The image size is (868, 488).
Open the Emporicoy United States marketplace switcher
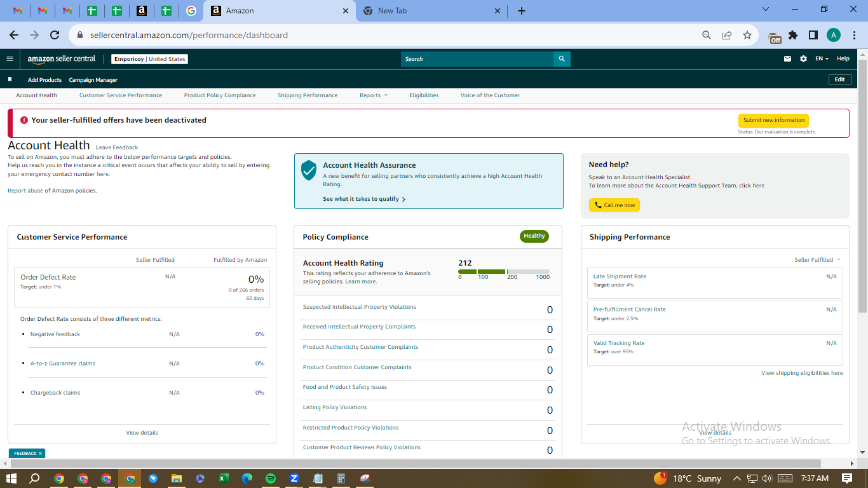(x=150, y=59)
